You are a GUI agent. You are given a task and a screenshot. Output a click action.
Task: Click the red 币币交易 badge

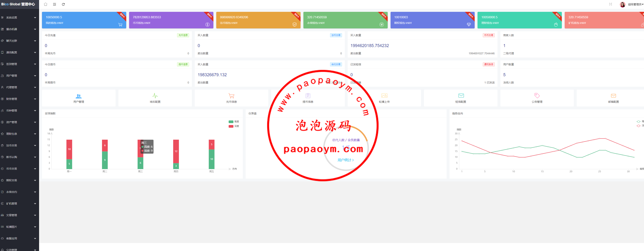point(489,35)
